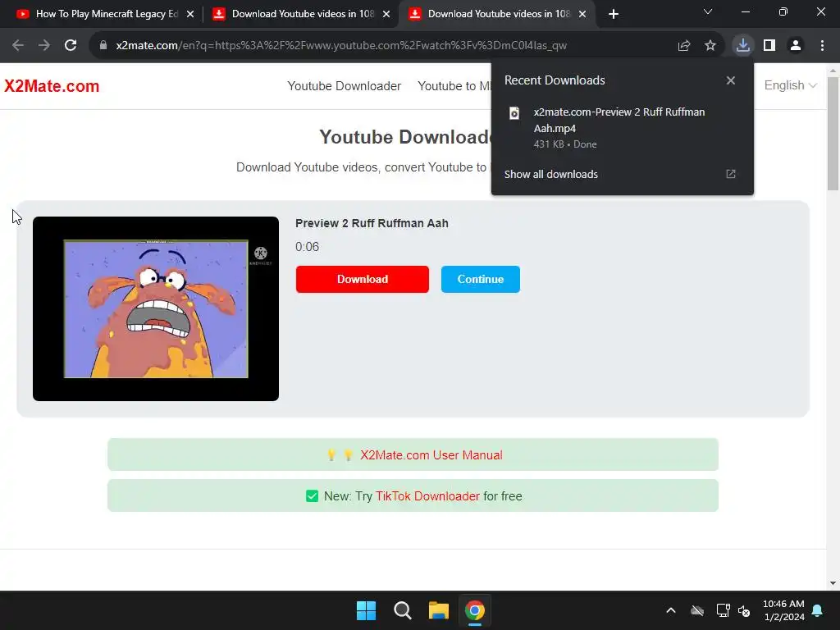Close the Recent Downloads popup
The image size is (840, 630).
click(x=731, y=80)
